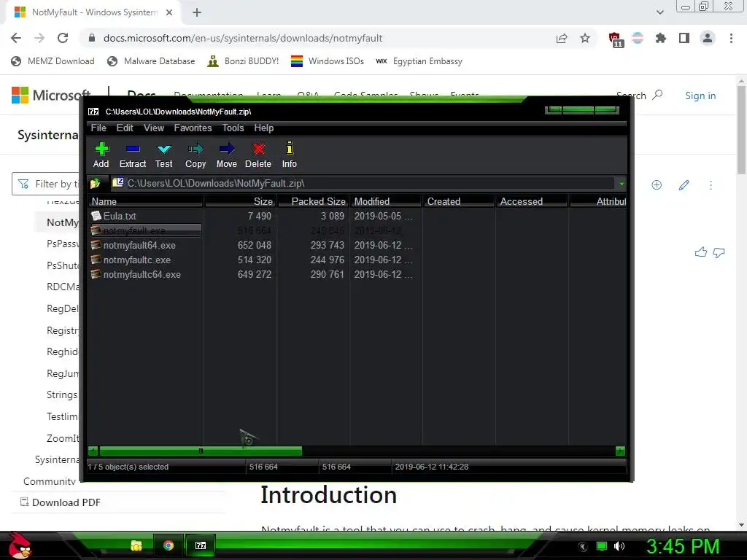Click the Accessed column header
This screenshot has width=747, height=560.
(532, 201)
